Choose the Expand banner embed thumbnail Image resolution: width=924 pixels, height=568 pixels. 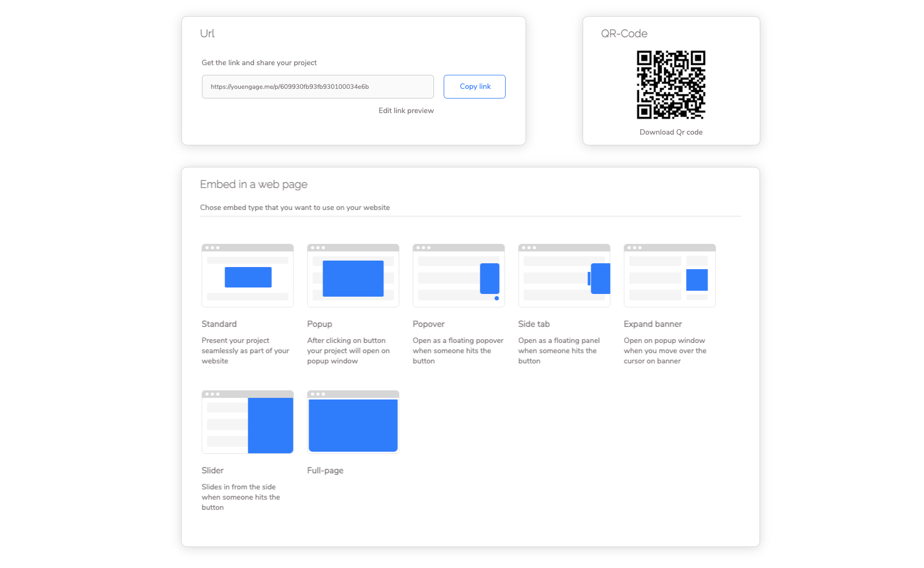point(670,276)
